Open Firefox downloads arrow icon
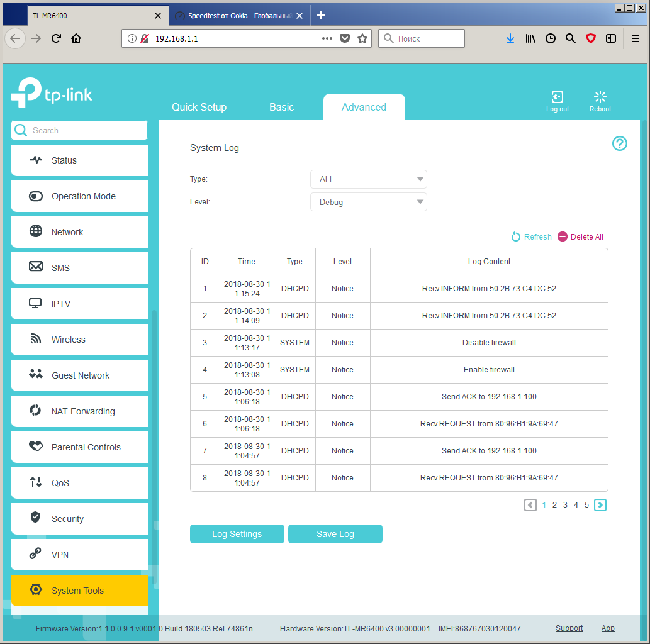The height and width of the screenshot is (644, 650). tap(510, 38)
